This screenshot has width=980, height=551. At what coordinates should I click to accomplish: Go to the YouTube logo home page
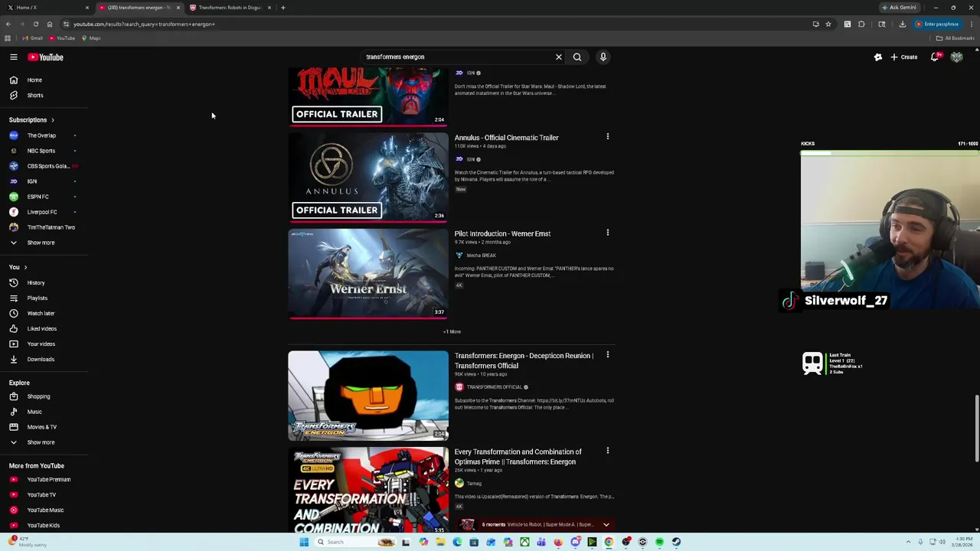(46, 57)
